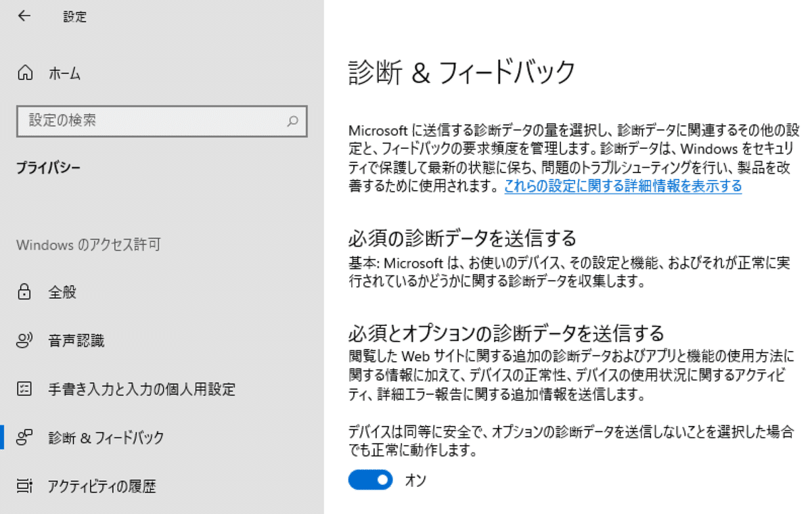Screen dimensions: 812x514
Task: Click the 設定 header label
Action: (x=74, y=16)
